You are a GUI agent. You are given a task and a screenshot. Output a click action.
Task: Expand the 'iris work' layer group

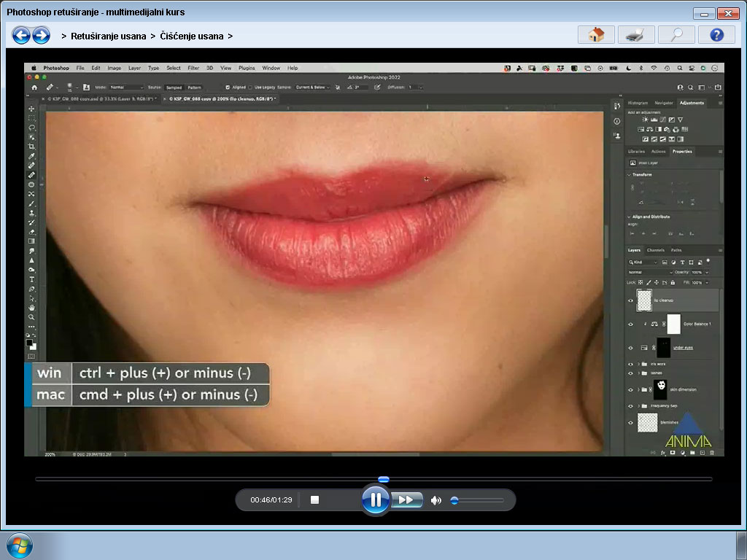point(639,365)
